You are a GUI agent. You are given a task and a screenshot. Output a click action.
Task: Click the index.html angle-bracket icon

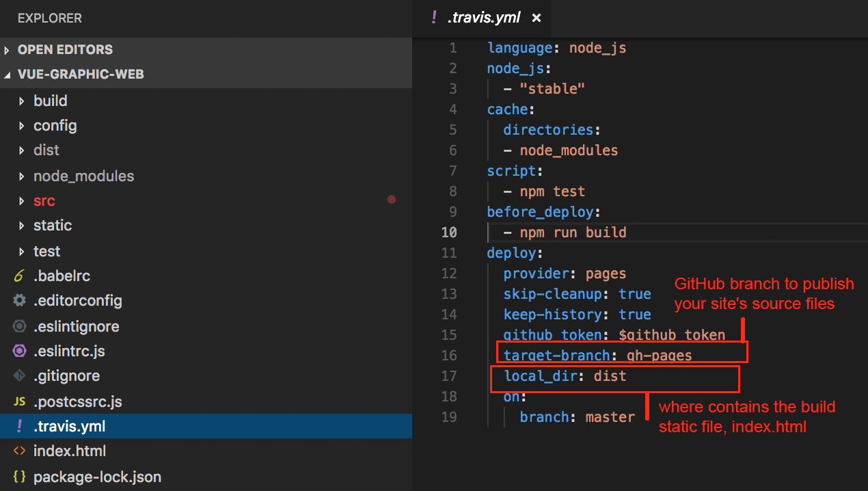[19, 451]
